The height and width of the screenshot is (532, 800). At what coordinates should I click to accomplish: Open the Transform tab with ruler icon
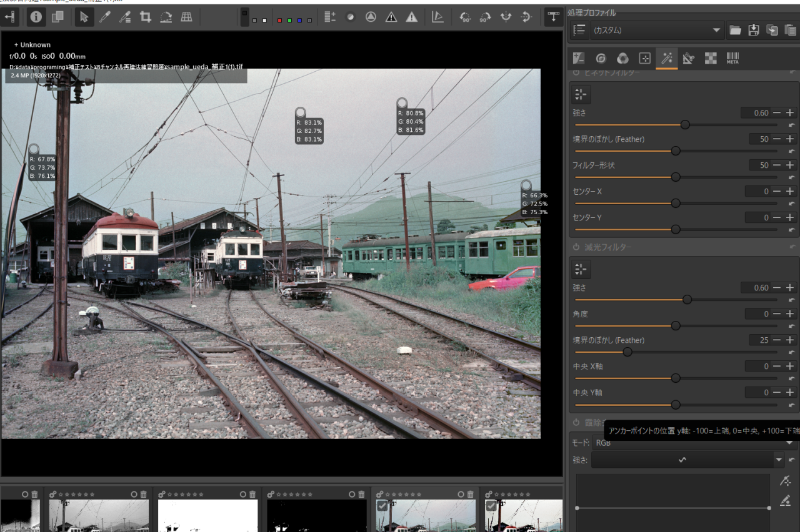click(x=689, y=58)
